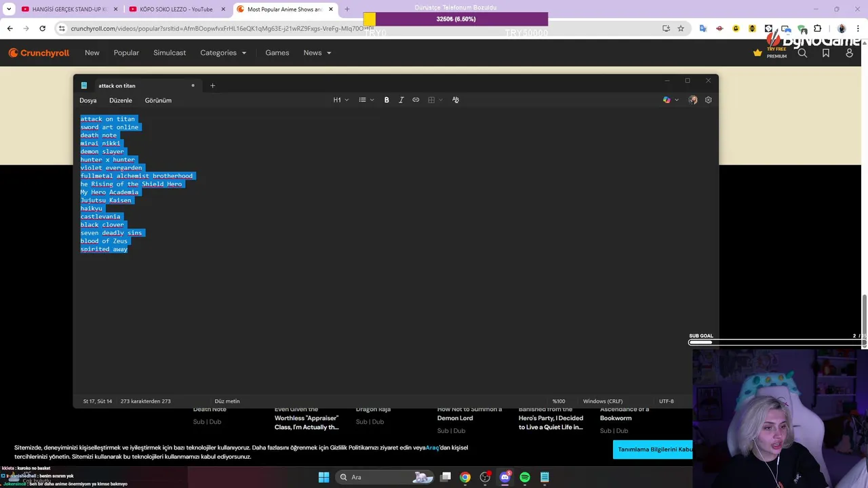Open Task View from the taskbar
The image size is (868, 488).
[446, 477]
